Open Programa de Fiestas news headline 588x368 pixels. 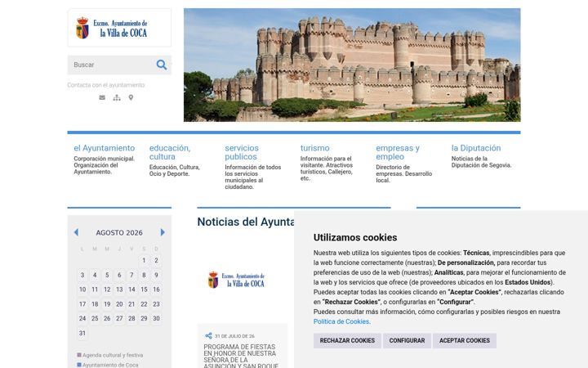click(x=241, y=357)
